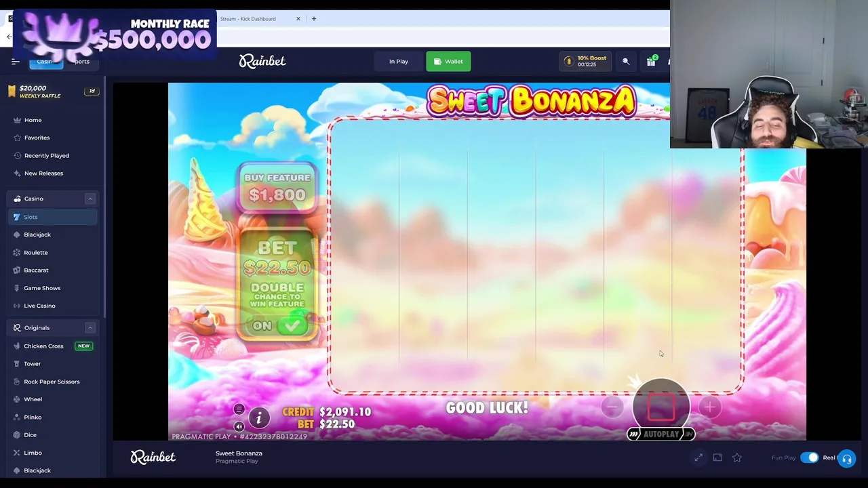Go to Home in sidebar

coord(33,120)
